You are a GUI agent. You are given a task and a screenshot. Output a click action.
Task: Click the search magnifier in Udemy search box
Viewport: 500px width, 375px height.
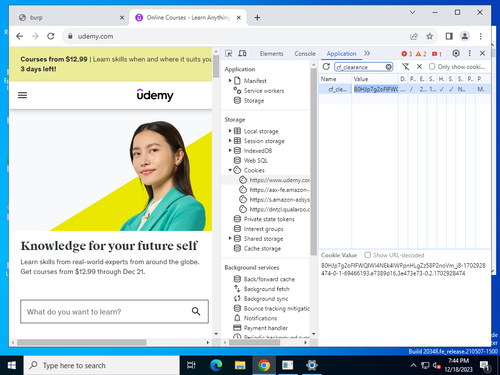(196, 311)
